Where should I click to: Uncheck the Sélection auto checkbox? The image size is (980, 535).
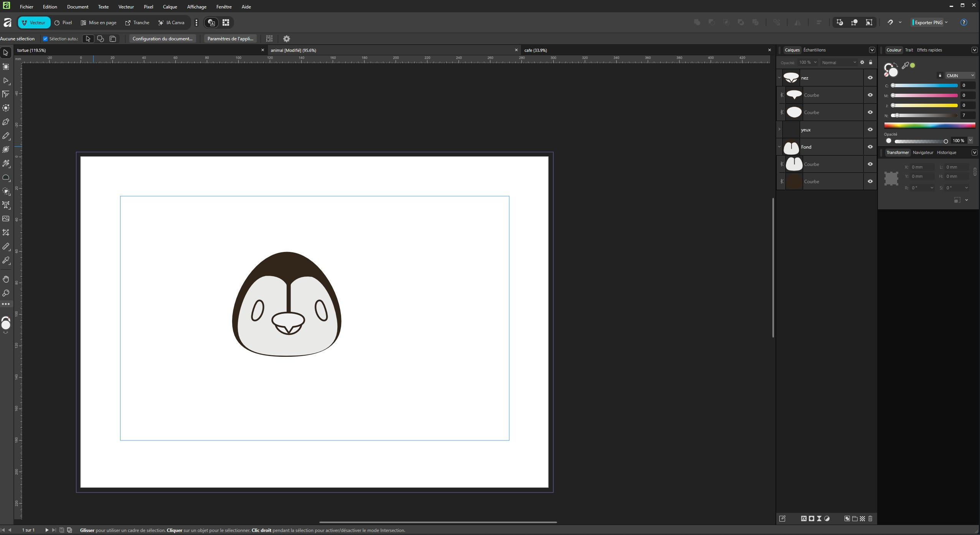point(45,39)
